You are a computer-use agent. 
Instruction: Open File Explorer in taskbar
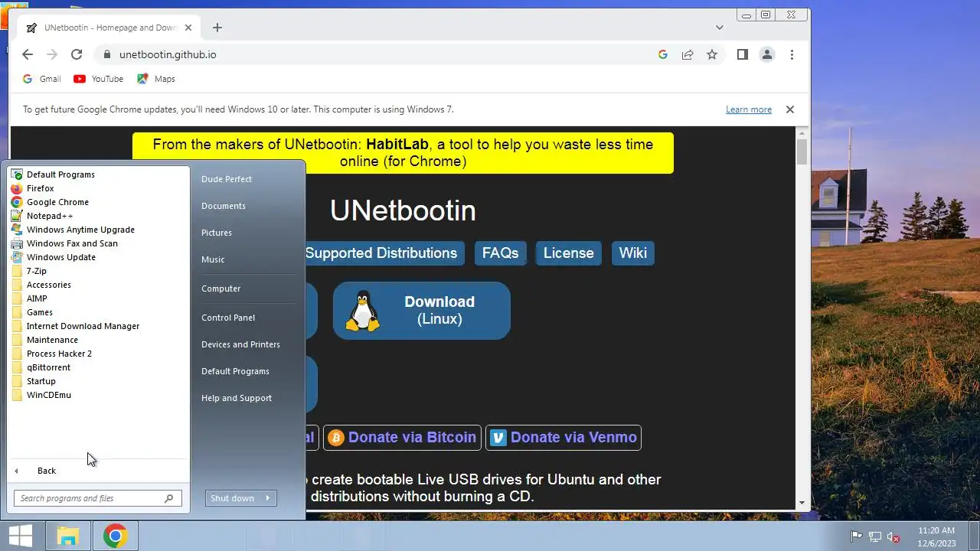click(x=68, y=536)
